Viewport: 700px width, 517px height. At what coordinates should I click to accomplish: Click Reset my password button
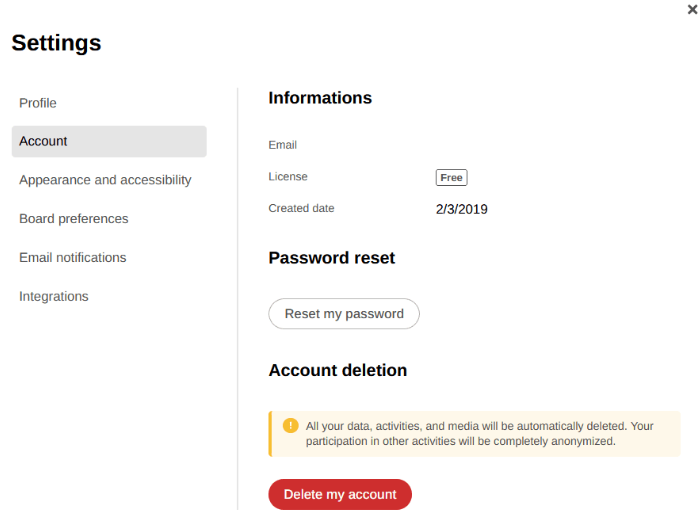point(344,314)
